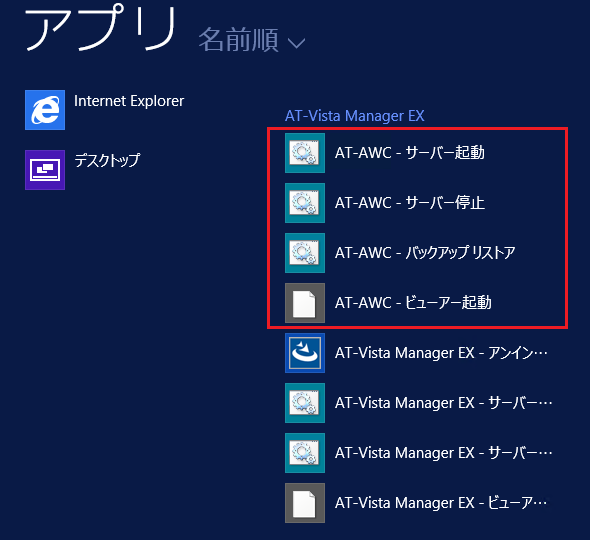Click the Internet Explorer label

[x=129, y=101]
